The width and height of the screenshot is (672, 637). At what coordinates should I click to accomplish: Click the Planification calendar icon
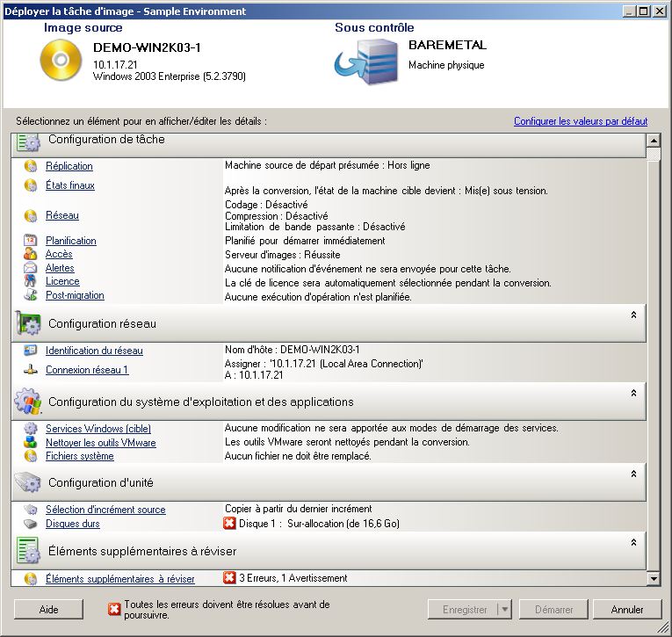coord(30,241)
